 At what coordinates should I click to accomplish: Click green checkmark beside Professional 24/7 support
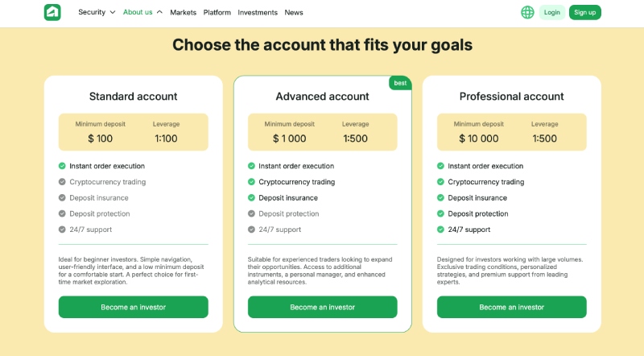coord(440,230)
